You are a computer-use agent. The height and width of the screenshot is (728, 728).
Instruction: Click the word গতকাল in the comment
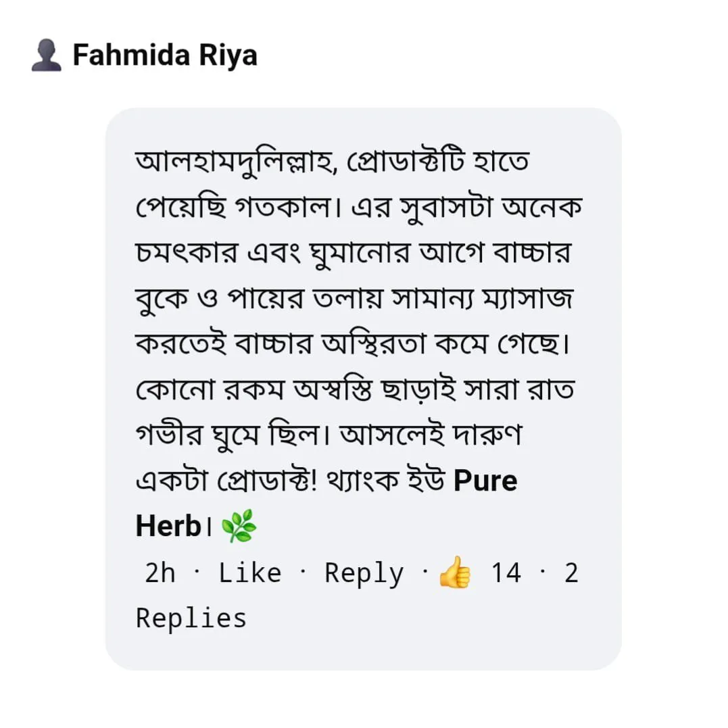pyautogui.click(x=284, y=207)
